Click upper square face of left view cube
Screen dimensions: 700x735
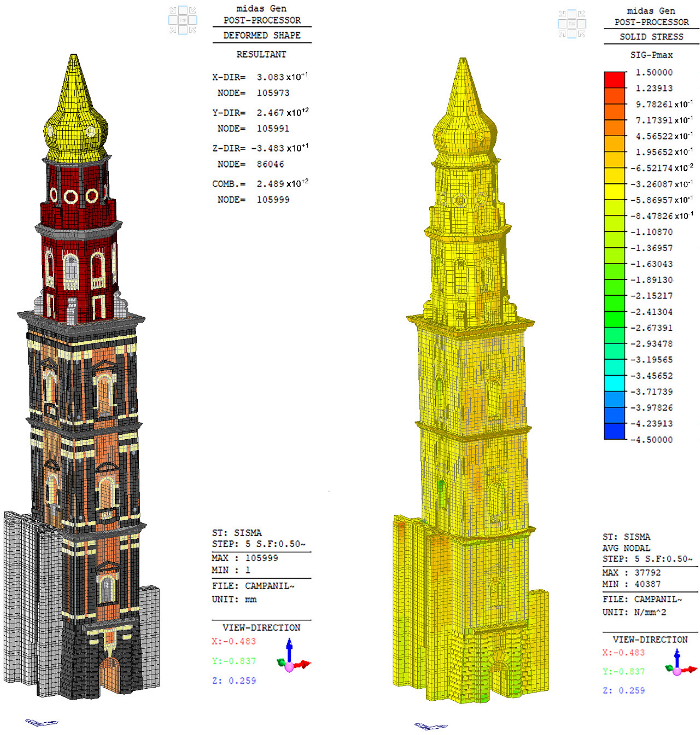point(183,10)
